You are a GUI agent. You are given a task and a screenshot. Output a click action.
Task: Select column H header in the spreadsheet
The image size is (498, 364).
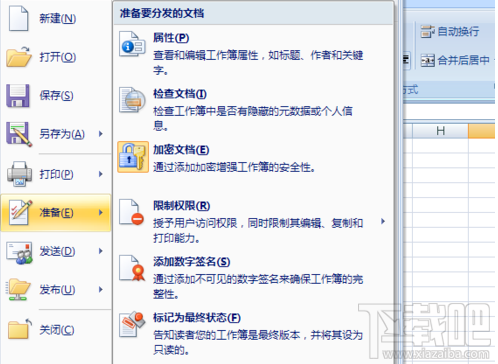tap(440, 131)
